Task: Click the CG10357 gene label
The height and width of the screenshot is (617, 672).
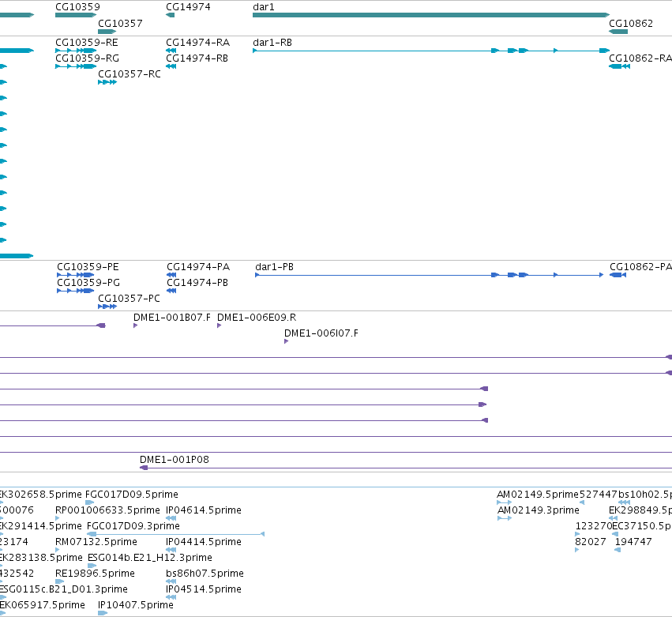Action: (120, 23)
